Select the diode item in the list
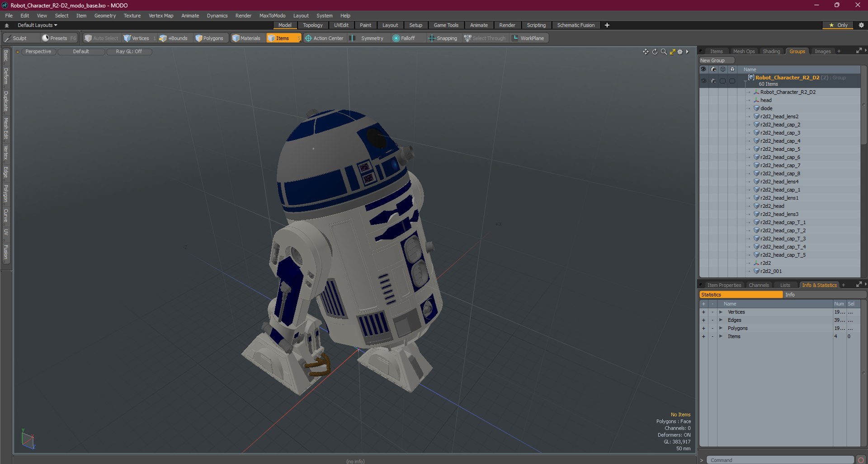Image resolution: width=868 pixels, height=464 pixels. [766, 108]
